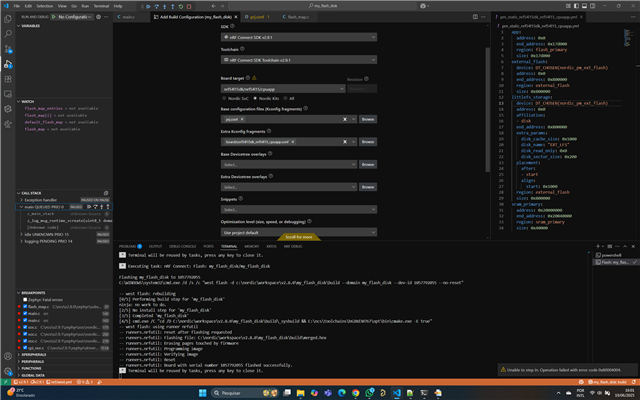
Task: Select the Nordic SoC radio button
Action: [x=224, y=98]
